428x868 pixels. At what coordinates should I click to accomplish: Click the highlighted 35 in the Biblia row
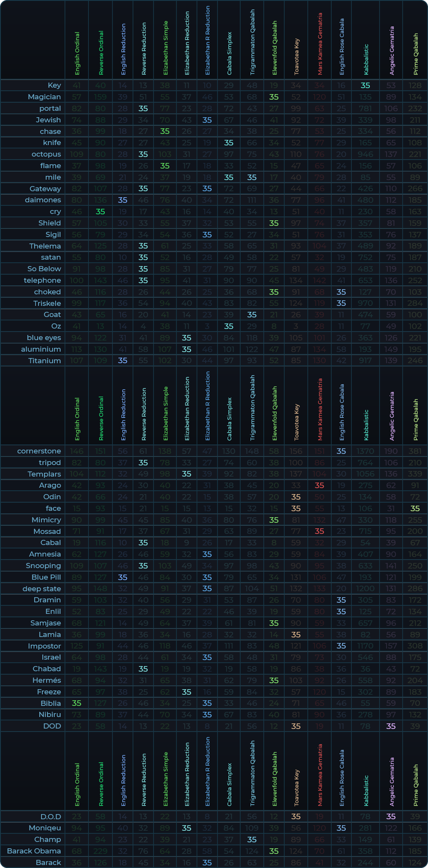pyautogui.click(x=77, y=703)
